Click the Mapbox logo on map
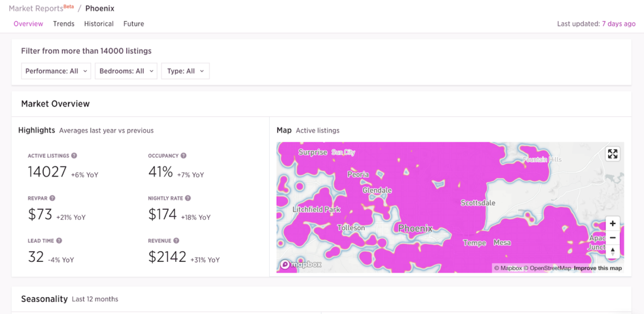Screen dimensions: 644x314 pos(301,265)
